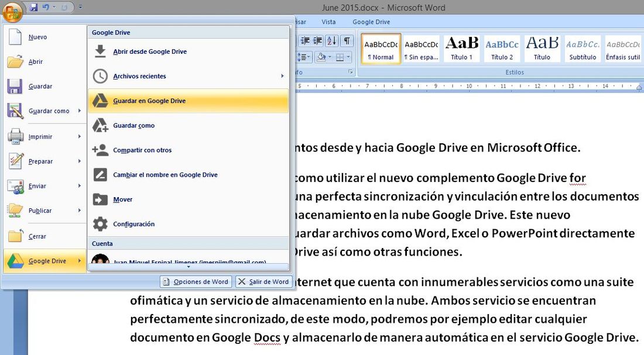Toggle the paragraph marks pilcrow button
This screenshot has width=644, height=355.
(347, 40)
